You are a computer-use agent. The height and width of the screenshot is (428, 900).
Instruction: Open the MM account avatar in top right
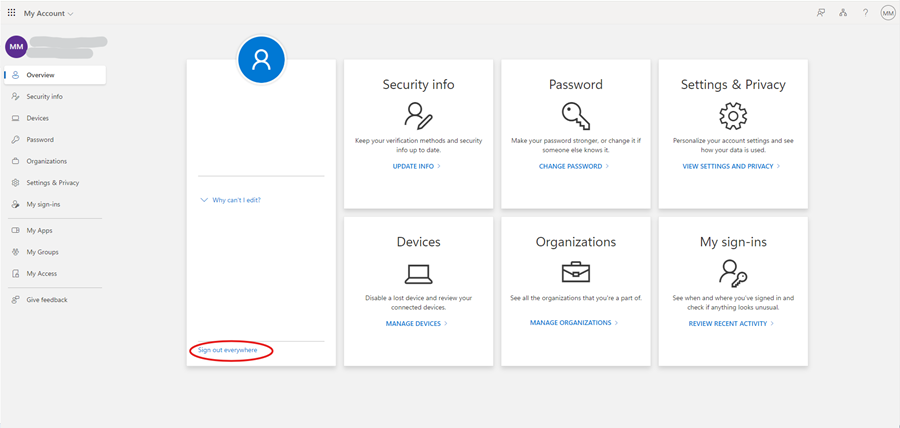(887, 13)
